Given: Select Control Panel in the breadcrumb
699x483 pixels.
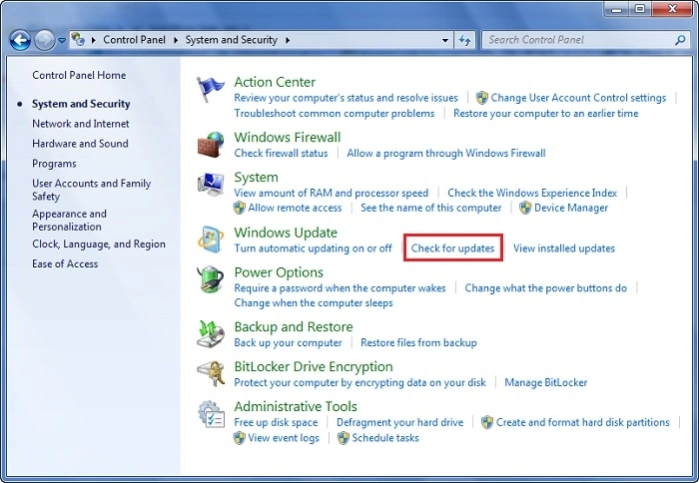Looking at the screenshot, I should pyautogui.click(x=134, y=40).
